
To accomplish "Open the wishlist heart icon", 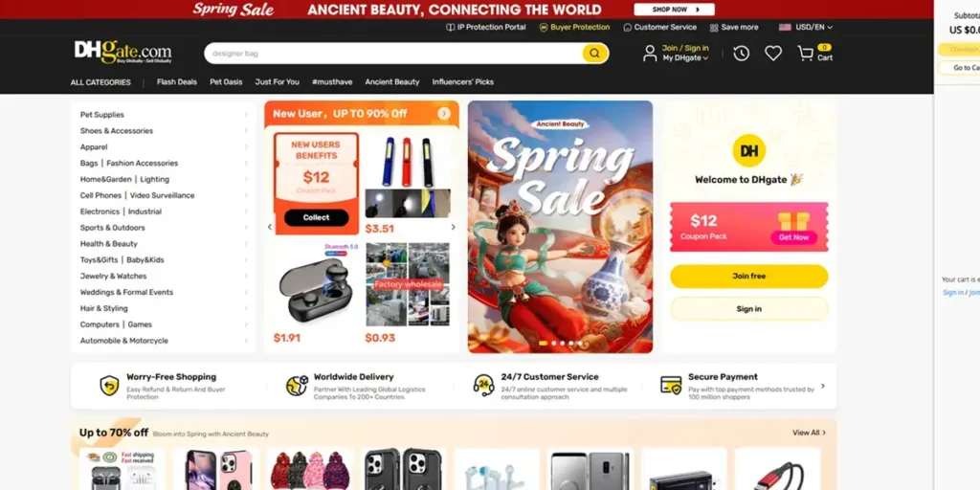I will click(x=773, y=54).
